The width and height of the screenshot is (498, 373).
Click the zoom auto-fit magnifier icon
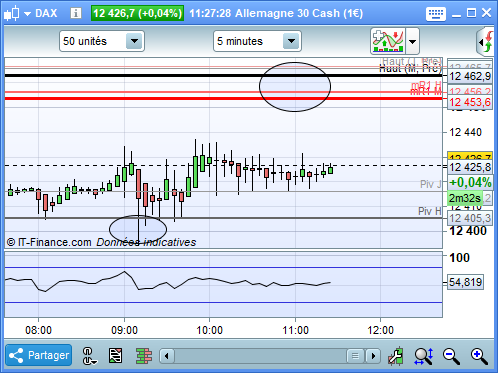[424, 356]
